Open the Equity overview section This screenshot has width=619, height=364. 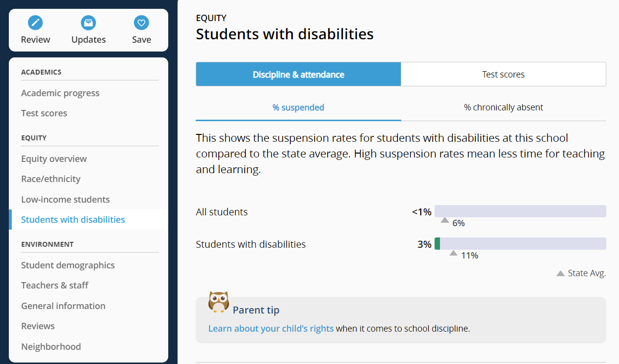click(54, 158)
